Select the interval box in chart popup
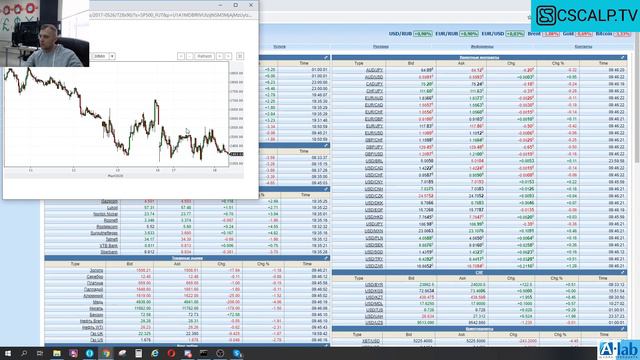640x360 pixels. 100,56
